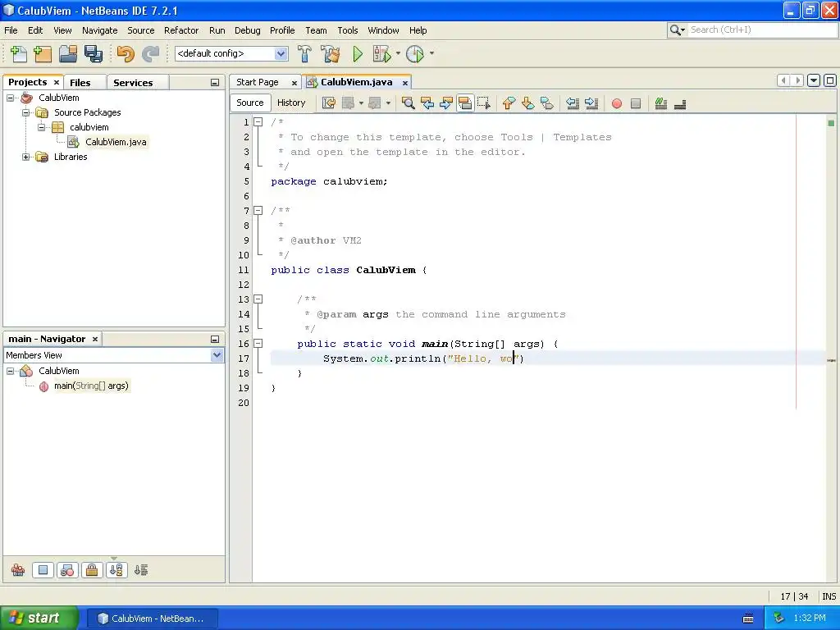
Task: Click the Shift Line Right icon
Action: pyautogui.click(x=591, y=103)
